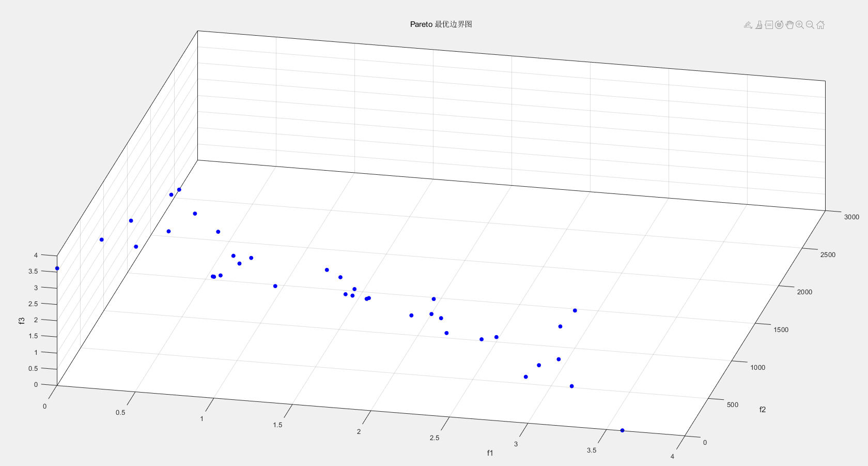This screenshot has height=466, width=868.
Task: Click the 2.5 tick on f3 axis
Action: [x=33, y=304]
